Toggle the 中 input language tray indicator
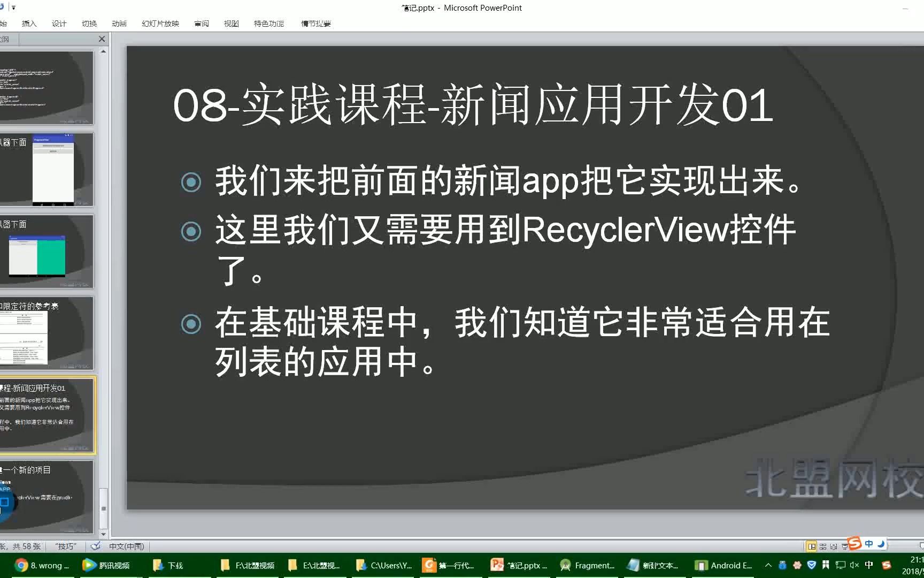924x578 pixels. [x=869, y=565]
